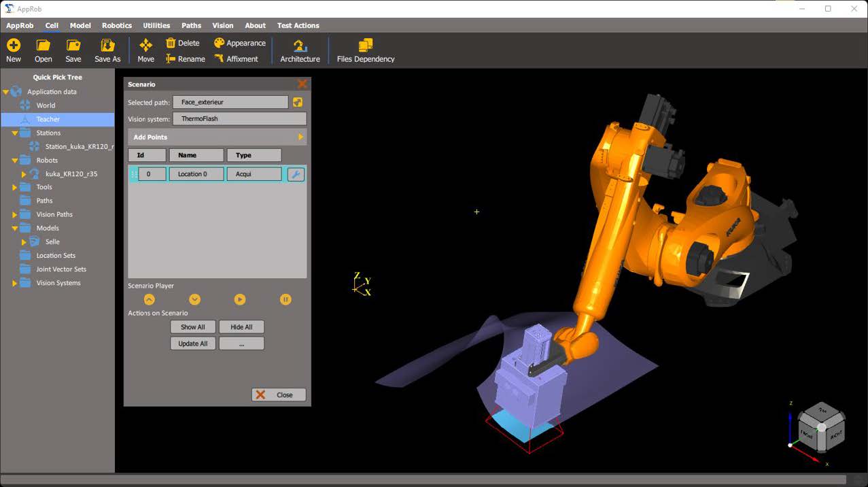The image size is (868, 487).
Task: Open the Architecture view
Action: [x=300, y=46]
